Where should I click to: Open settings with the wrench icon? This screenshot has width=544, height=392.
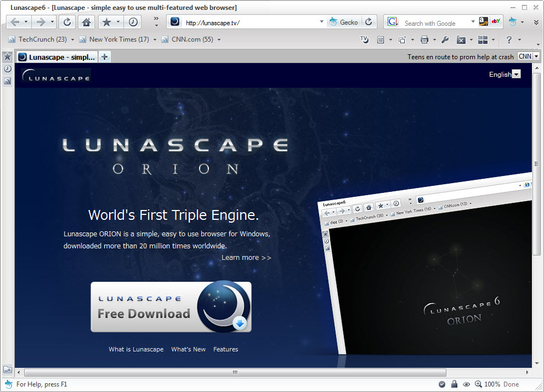point(445,40)
